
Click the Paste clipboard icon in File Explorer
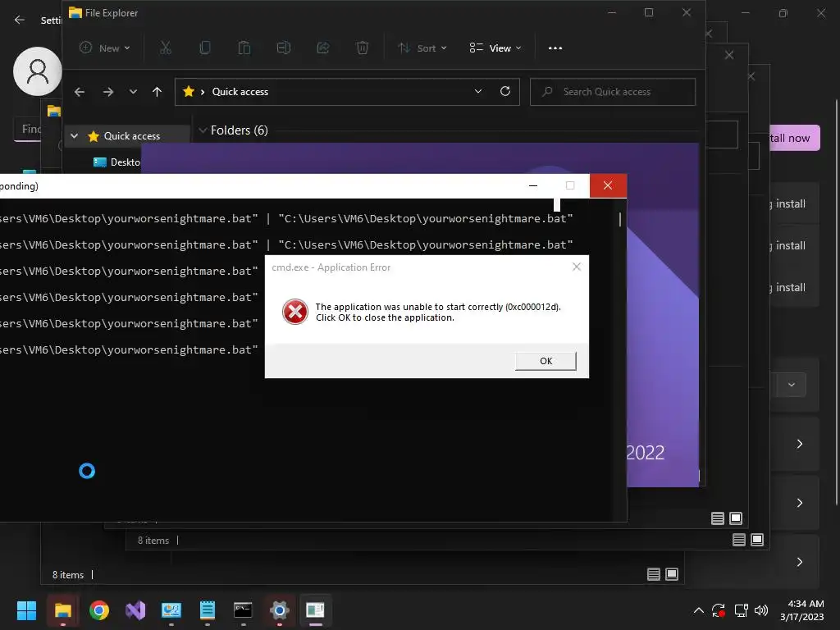click(244, 48)
